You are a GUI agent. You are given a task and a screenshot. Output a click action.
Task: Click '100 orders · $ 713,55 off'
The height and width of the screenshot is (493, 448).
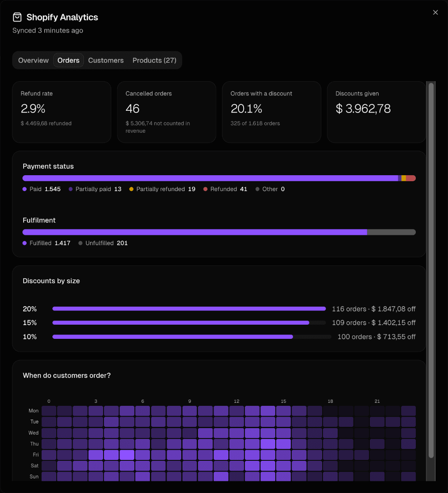pos(377,337)
